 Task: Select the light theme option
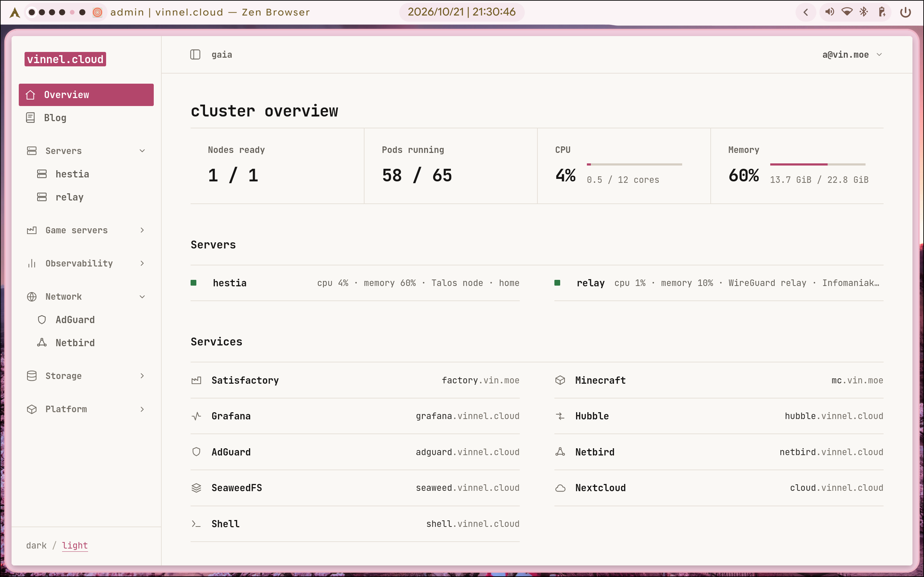point(75,545)
